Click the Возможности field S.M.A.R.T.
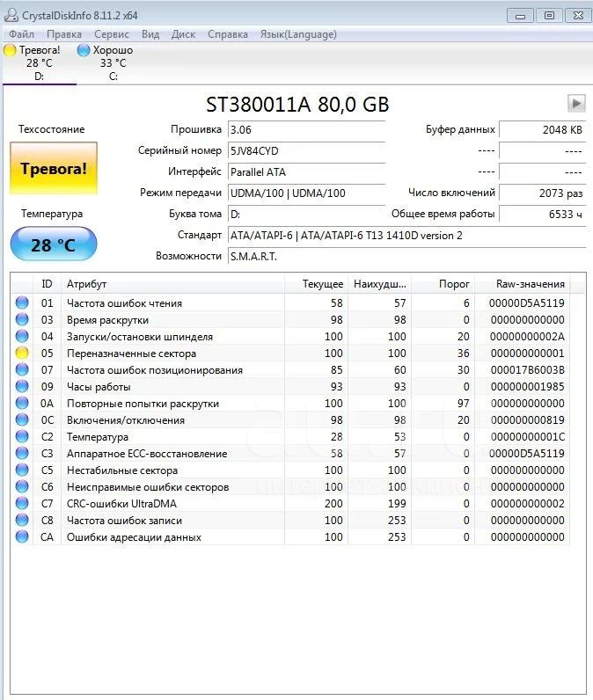 point(406,256)
